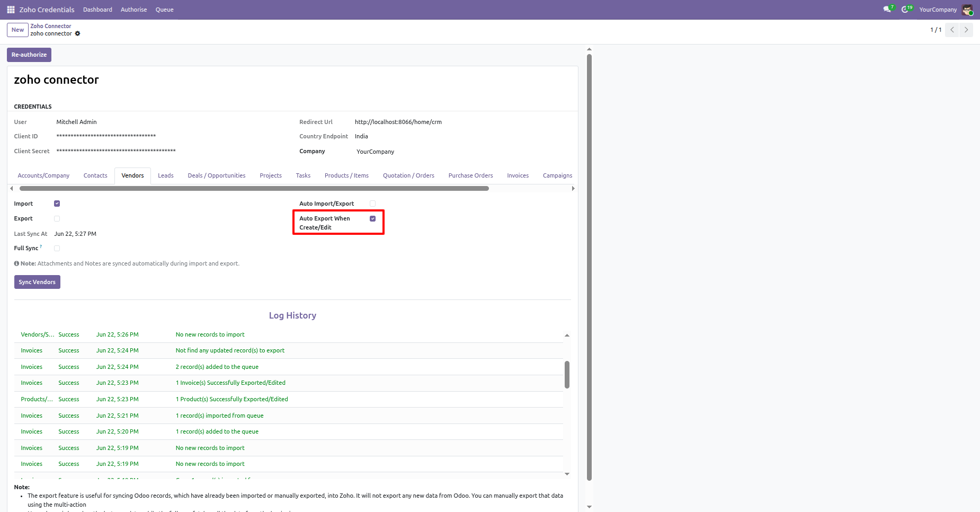Switch to the Accounts/Company tab
This screenshot has width=980, height=512.
[x=43, y=175]
